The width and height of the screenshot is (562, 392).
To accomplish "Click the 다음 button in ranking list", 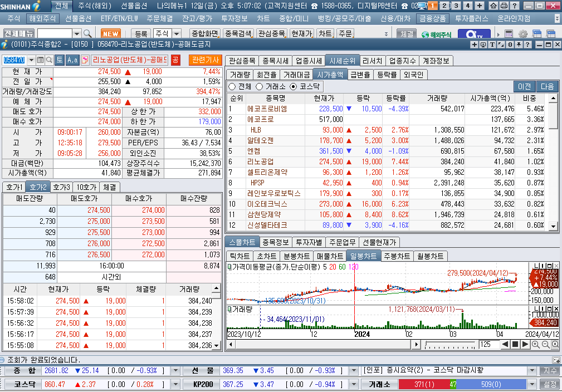I will (x=548, y=86).
